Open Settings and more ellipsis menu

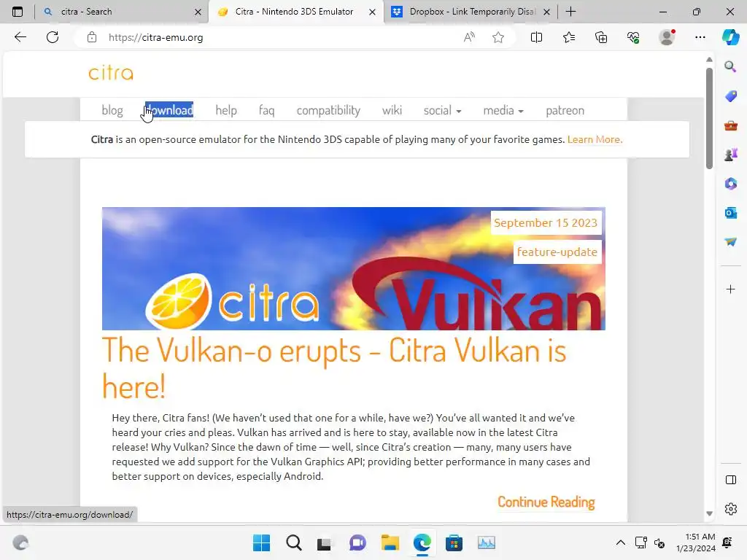coord(700,37)
